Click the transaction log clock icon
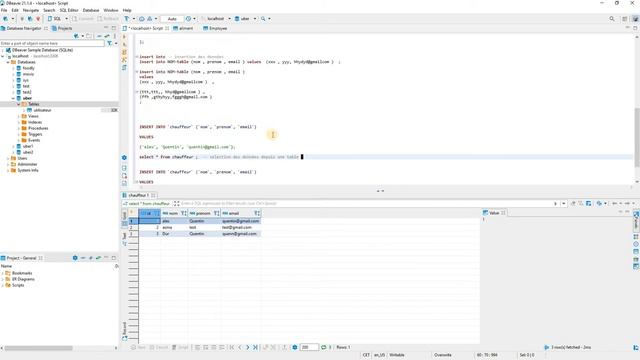640x360 pixels. [x=188, y=19]
